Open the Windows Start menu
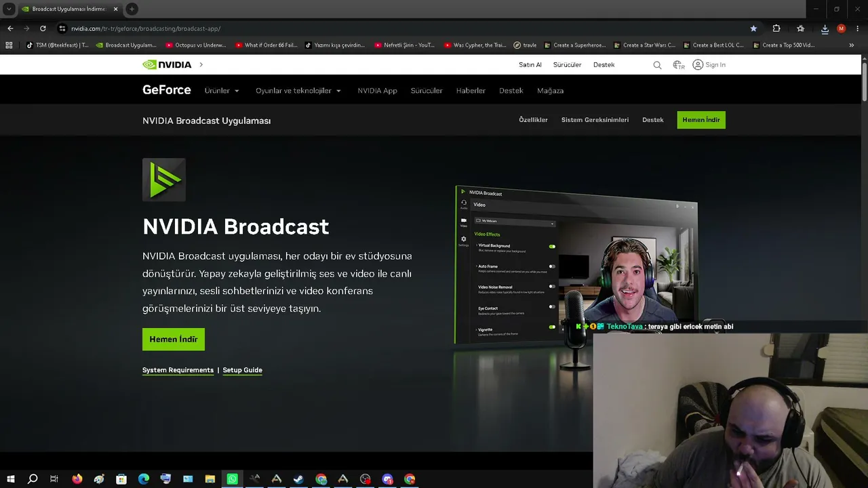868x488 pixels. pyautogui.click(x=11, y=479)
